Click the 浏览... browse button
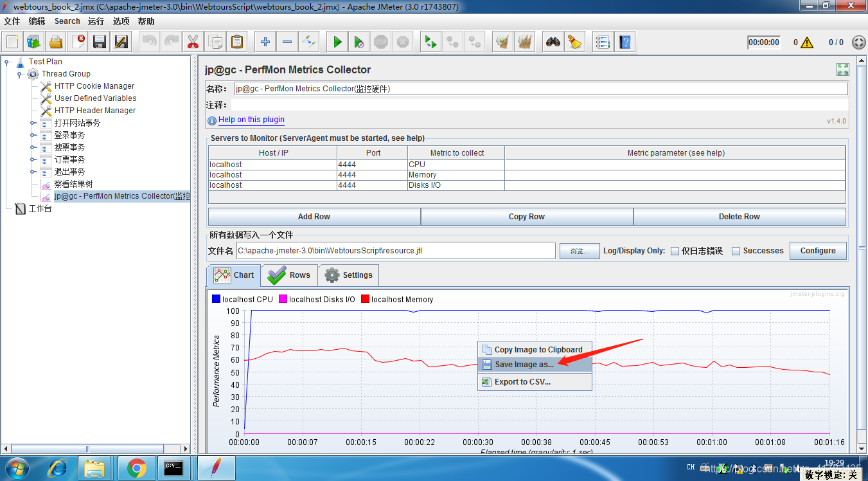Image resolution: width=868 pixels, height=481 pixels. (x=580, y=251)
